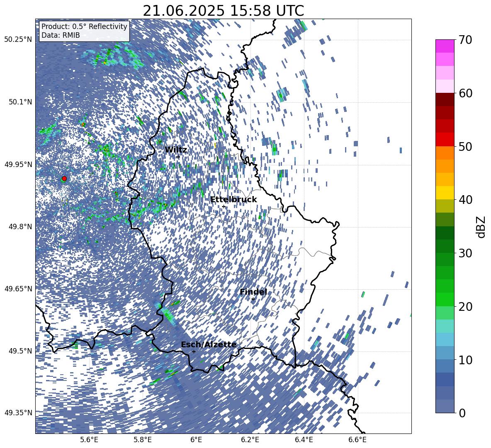
Task: Click the 50.1°N latitude label
Action: (20, 102)
